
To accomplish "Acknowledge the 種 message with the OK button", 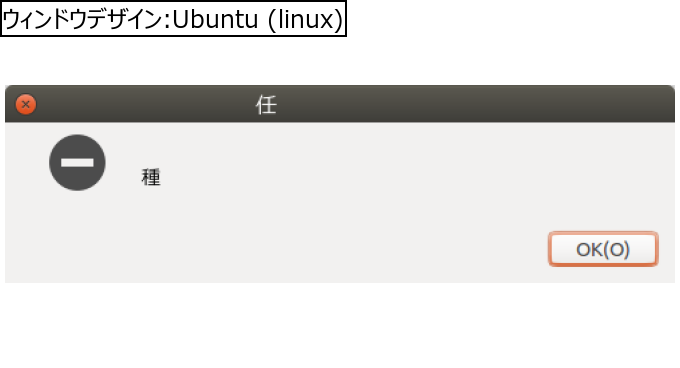I will [x=603, y=249].
